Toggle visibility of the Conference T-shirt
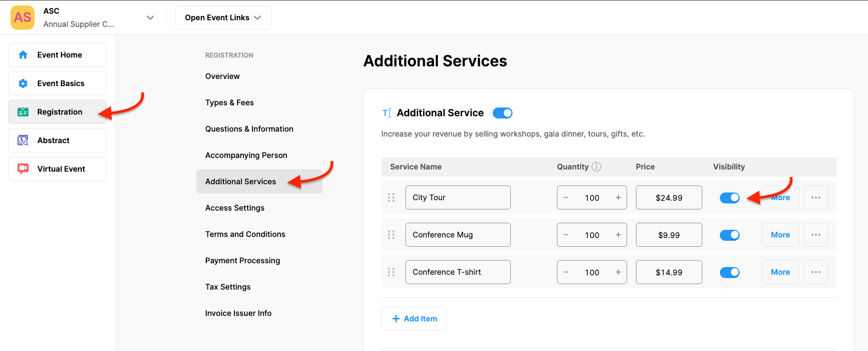This screenshot has height=351, width=868. tap(729, 272)
